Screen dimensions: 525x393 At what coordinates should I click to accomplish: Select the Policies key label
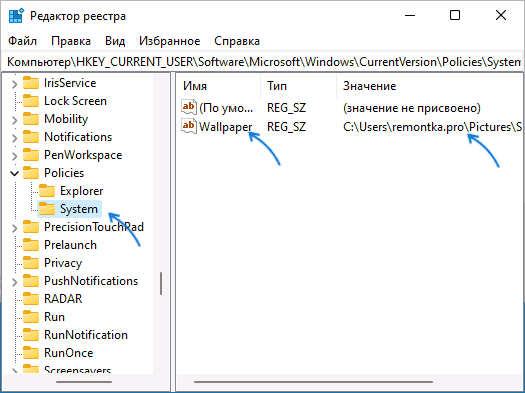click(x=64, y=173)
